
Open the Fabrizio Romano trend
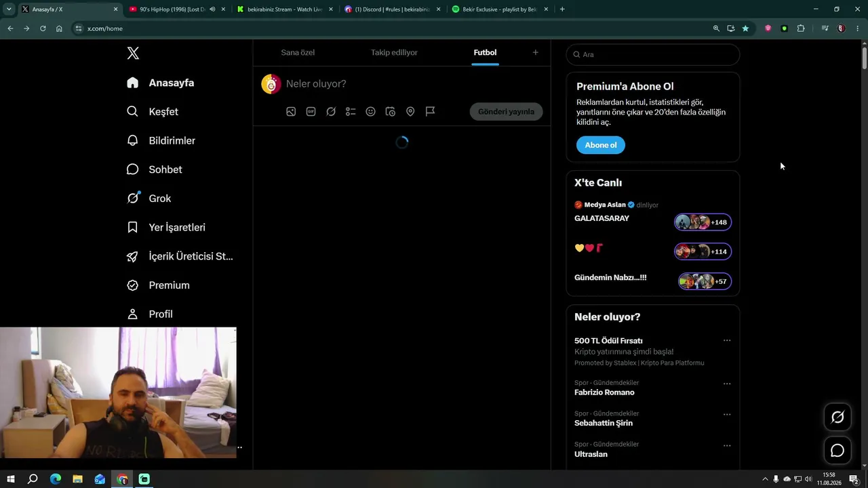click(604, 392)
